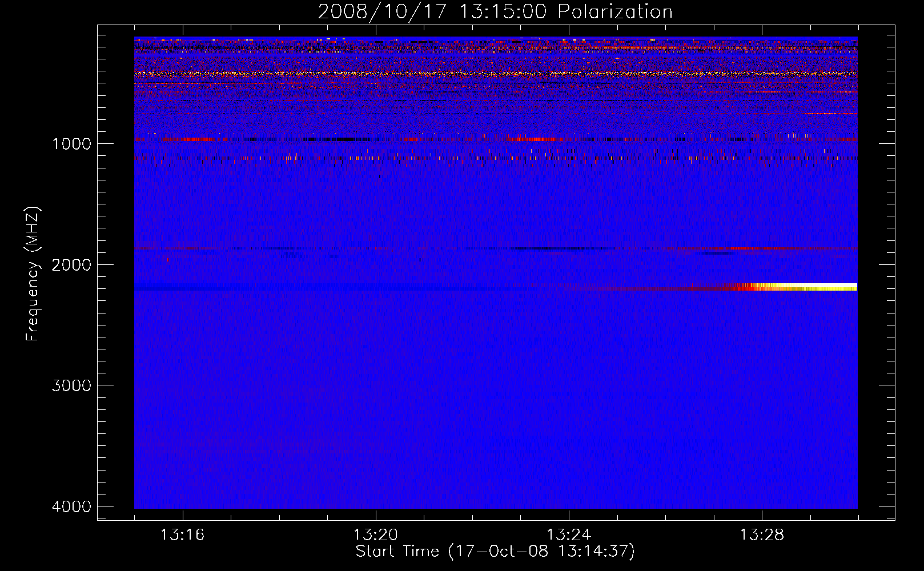Click the 2000 frequency tick label
This screenshot has width=924, height=571.
[x=71, y=265]
